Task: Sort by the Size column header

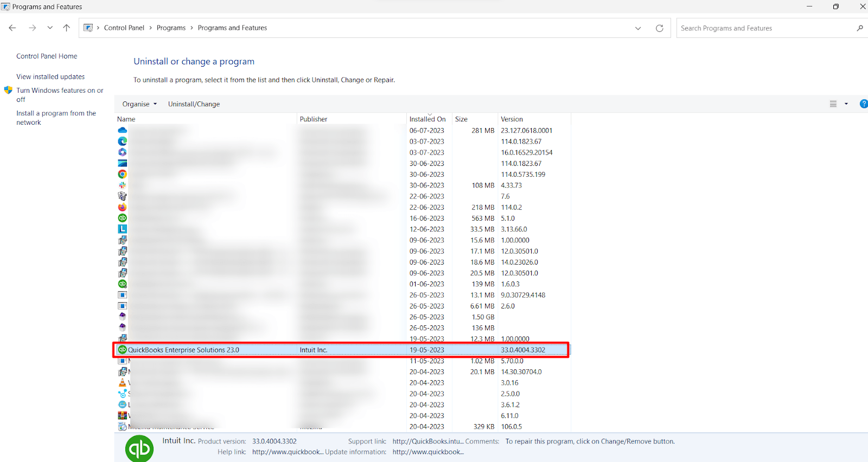Action: click(475, 119)
